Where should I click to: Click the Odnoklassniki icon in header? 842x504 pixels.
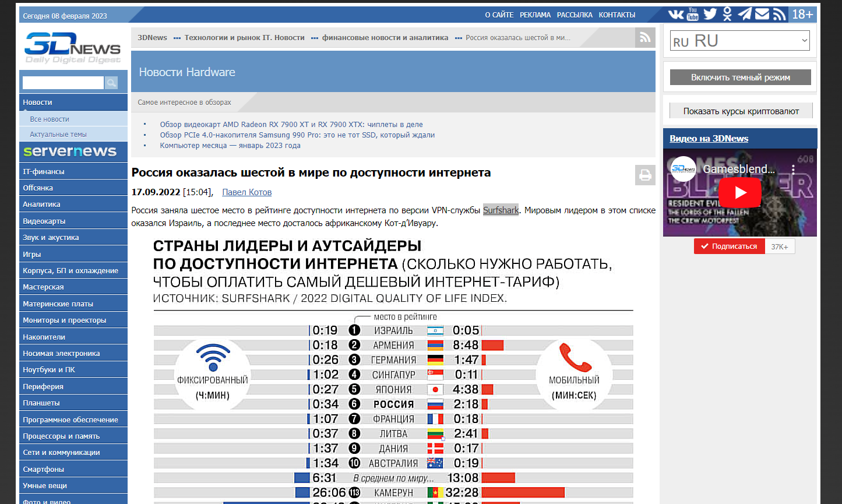[727, 15]
